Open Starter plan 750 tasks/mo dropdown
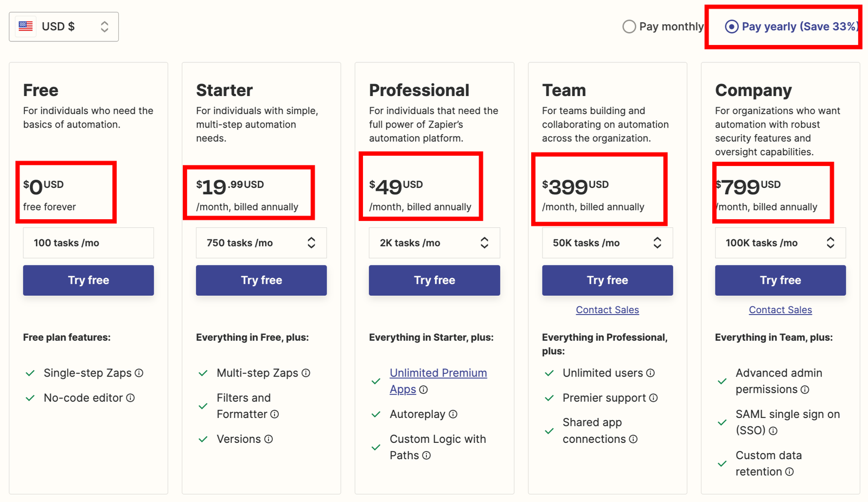 tap(261, 243)
